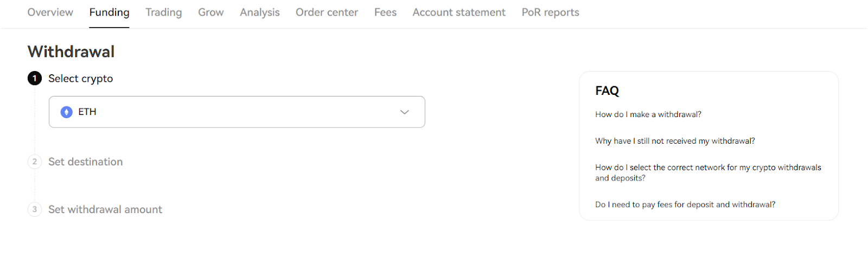Viewport: 868px width, 264px height.
Task: Open the Overview tab
Action: click(50, 12)
